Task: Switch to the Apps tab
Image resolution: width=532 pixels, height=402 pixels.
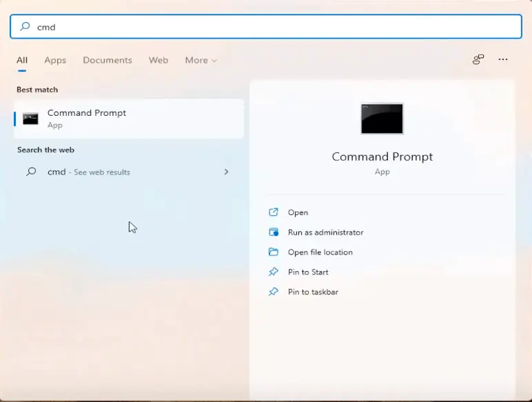Action: (55, 60)
